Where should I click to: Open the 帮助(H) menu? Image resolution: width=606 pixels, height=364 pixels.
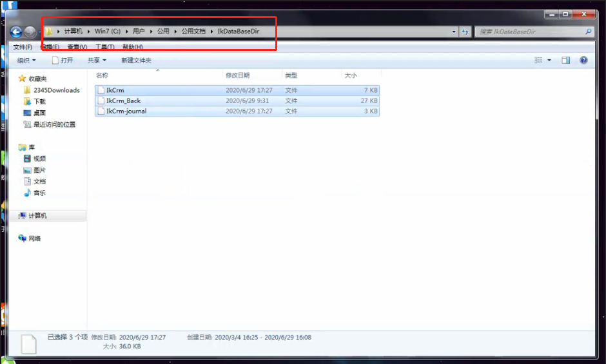point(133,47)
